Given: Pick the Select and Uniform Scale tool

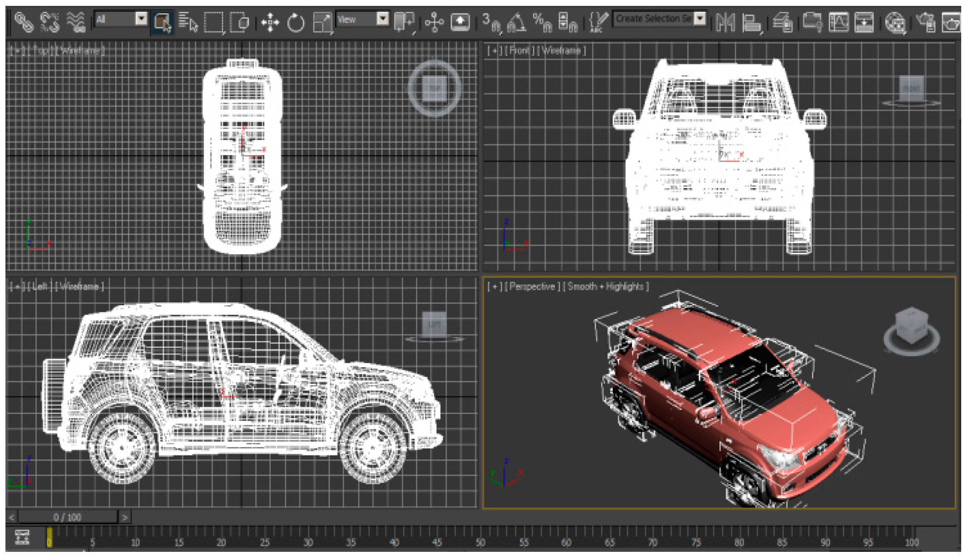Looking at the screenshot, I should click(322, 22).
